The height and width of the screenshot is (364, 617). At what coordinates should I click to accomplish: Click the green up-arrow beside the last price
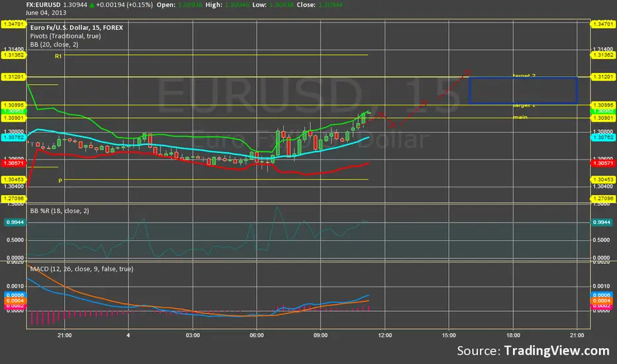[x=91, y=5]
